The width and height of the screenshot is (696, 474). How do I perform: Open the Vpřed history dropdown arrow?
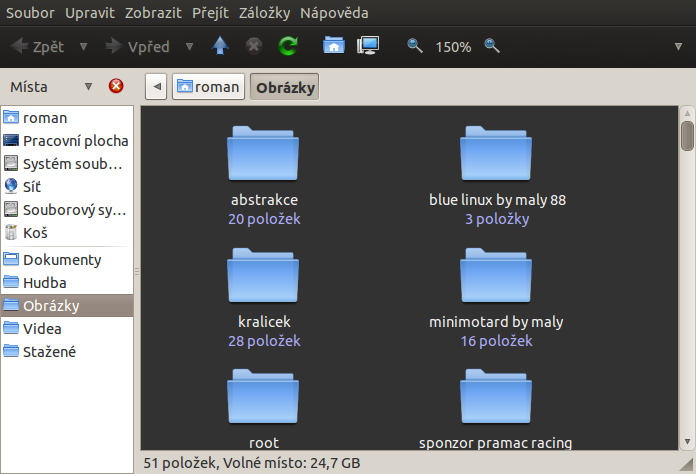pos(190,47)
